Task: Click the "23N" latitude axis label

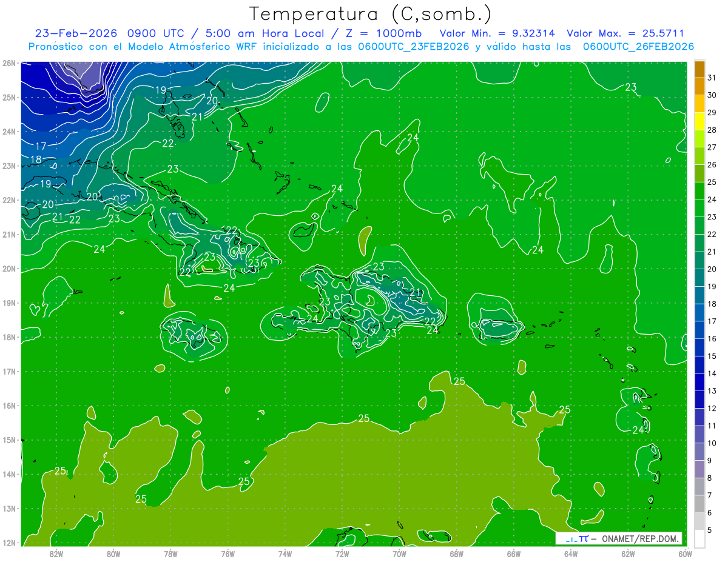Action: click(8, 166)
